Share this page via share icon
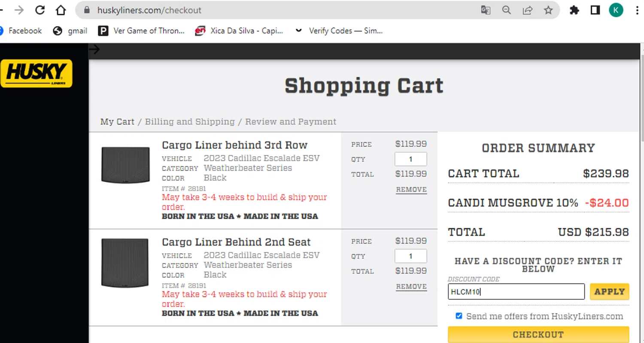The height and width of the screenshot is (343, 644). pos(527,10)
